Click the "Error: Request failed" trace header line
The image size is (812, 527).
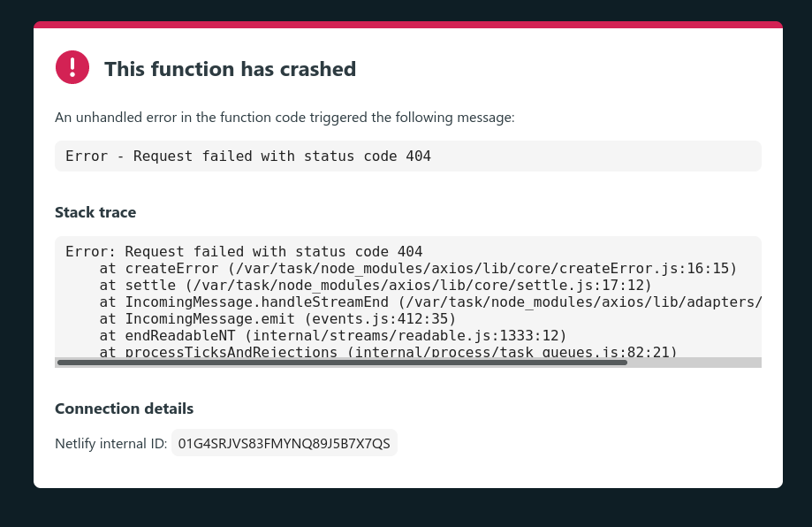coord(245,251)
